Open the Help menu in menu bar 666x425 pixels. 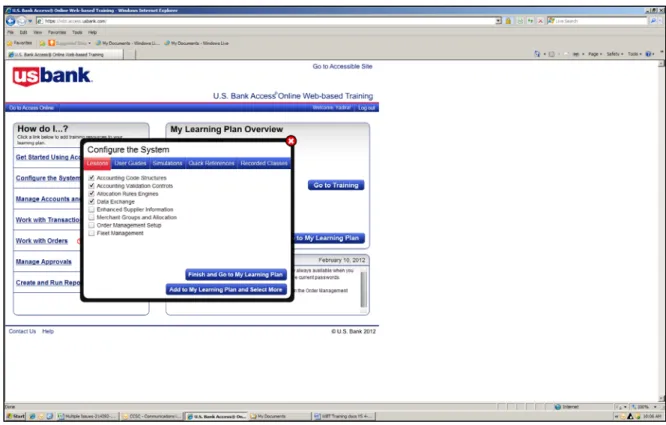click(x=92, y=32)
